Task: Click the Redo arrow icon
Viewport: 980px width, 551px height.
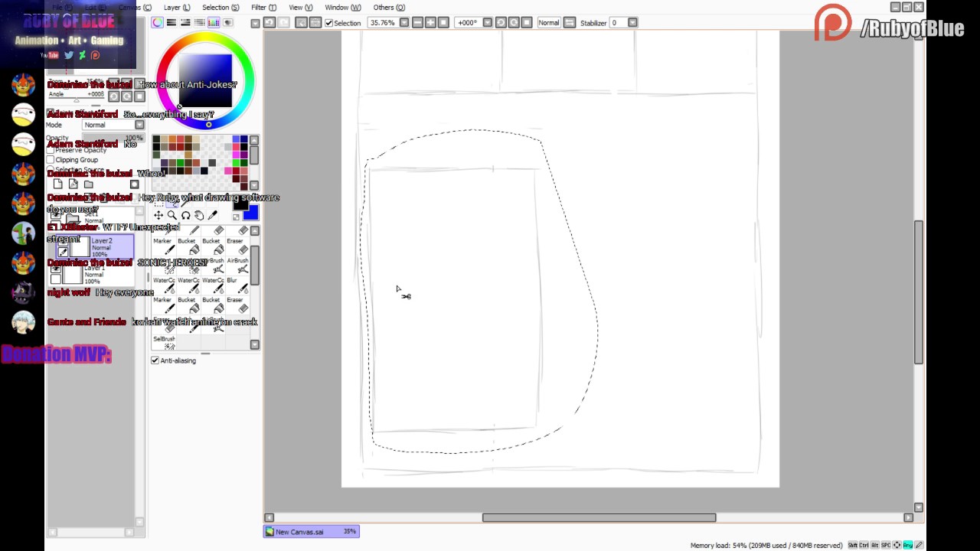Action: click(x=284, y=23)
